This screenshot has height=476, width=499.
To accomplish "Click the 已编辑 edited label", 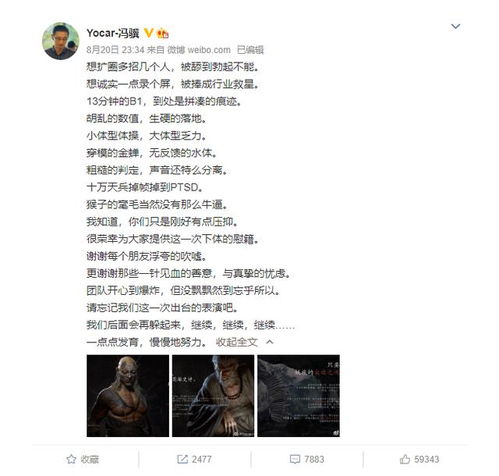I will pos(250,50).
